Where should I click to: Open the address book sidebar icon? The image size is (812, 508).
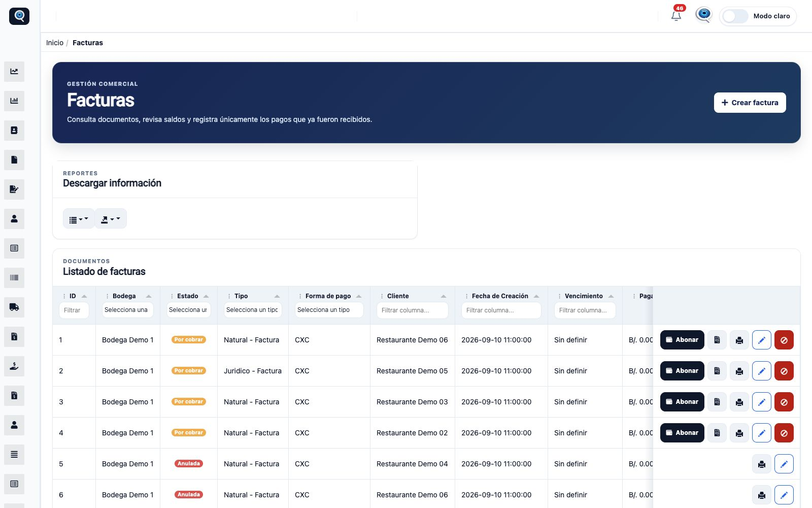click(x=14, y=131)
